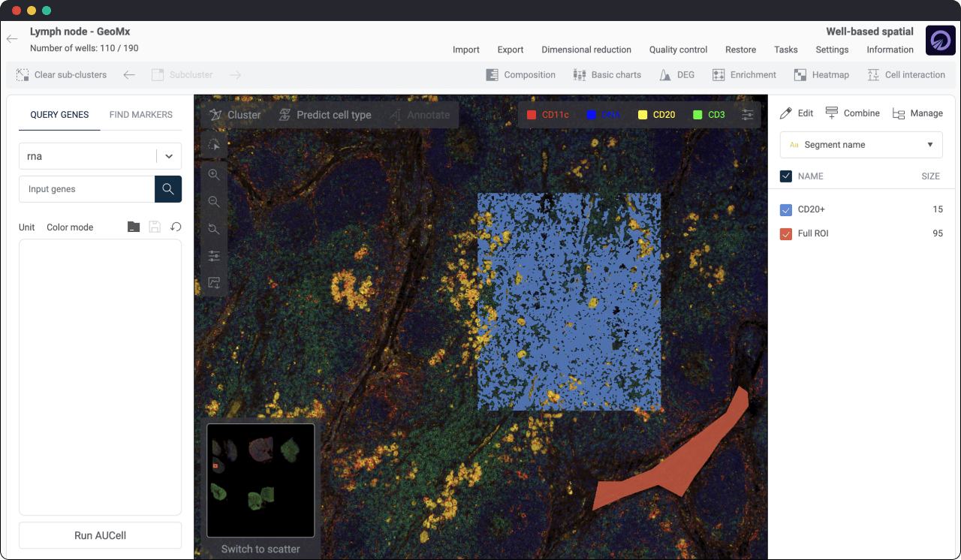Screen dimensions: 961x560
Task: Zoom out of the tissue image
Action: [214, 202]
